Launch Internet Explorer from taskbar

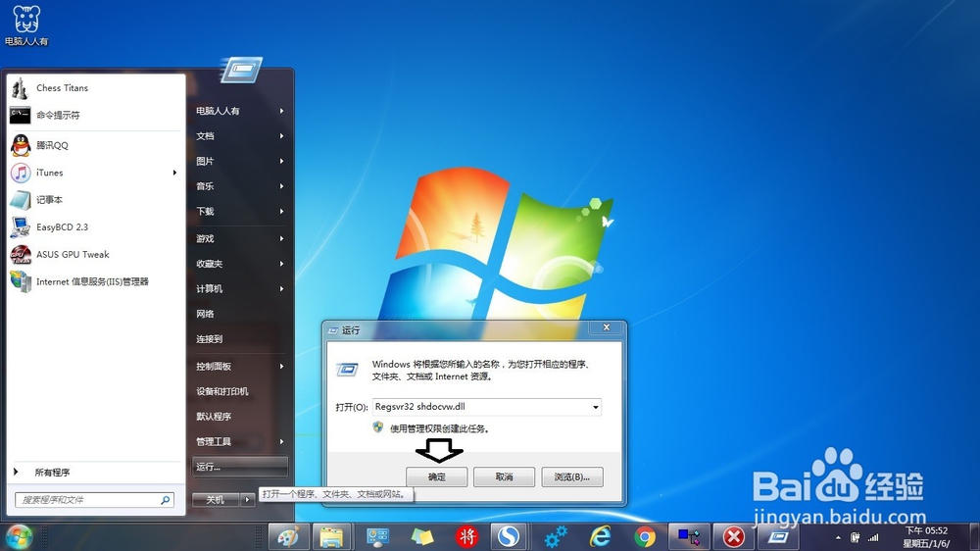(x=600, y=537)
